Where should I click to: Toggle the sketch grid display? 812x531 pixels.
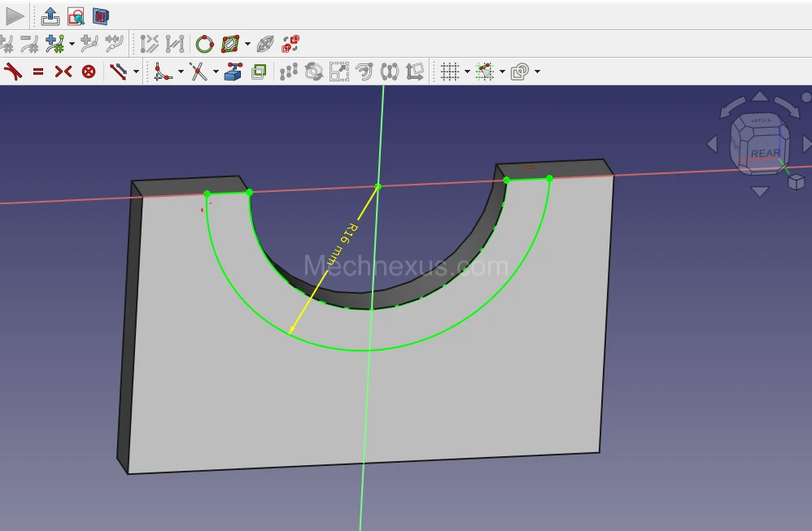[x=449, y=72]
